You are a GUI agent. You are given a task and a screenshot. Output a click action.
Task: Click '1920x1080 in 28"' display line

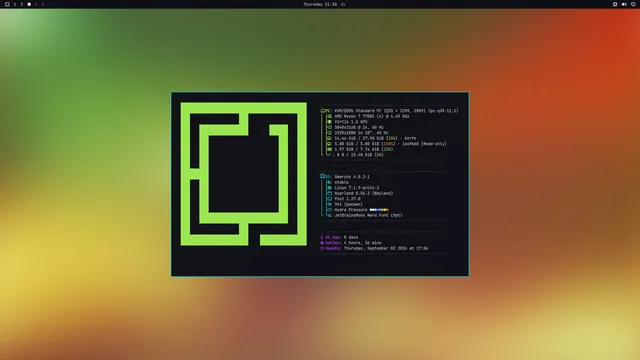point(361,133)
